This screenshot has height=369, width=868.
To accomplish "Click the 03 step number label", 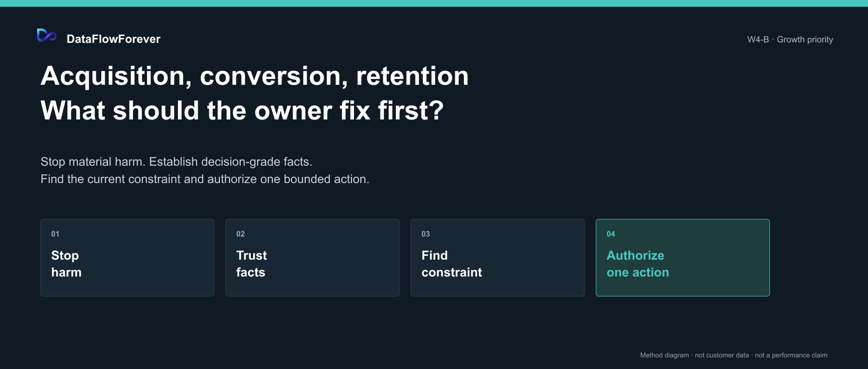I will point(426,234).
